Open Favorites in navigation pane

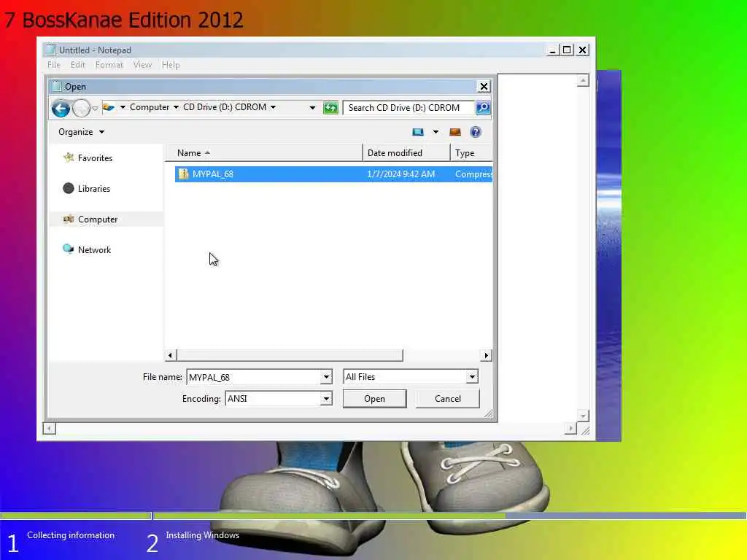[x=95, y=158]
